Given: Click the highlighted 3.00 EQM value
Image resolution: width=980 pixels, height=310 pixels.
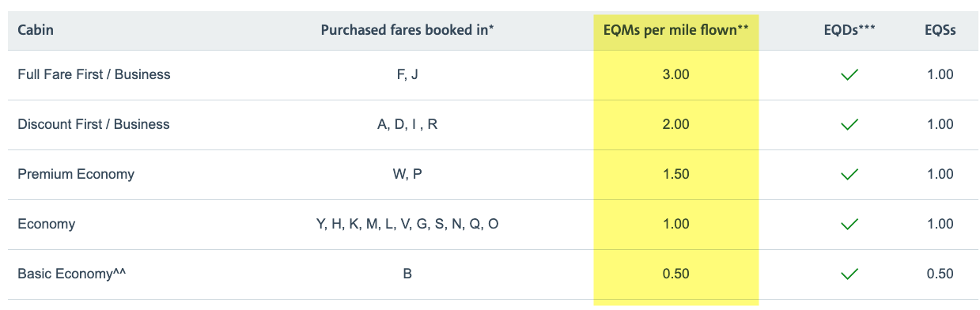Looking at the screenshot, I should [676, 74].
